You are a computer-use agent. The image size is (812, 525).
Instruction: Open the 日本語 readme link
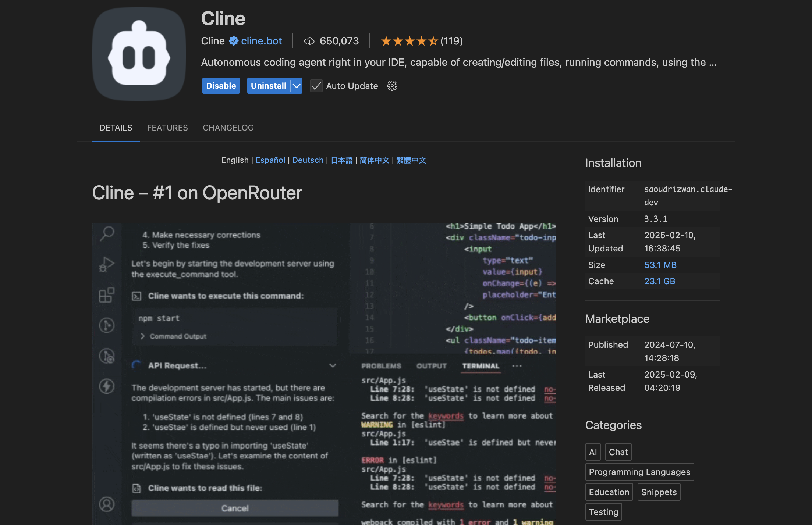click(342, 160)
